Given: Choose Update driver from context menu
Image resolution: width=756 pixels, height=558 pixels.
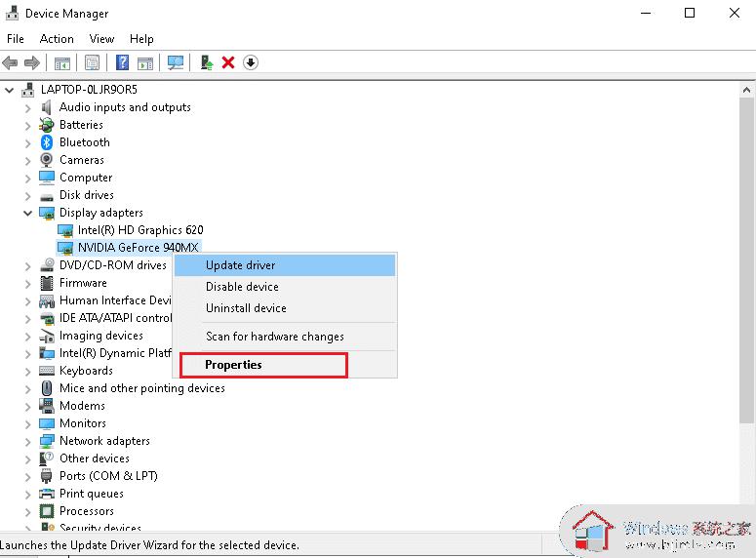Looking at the screenshot, I should click(285, 265).
